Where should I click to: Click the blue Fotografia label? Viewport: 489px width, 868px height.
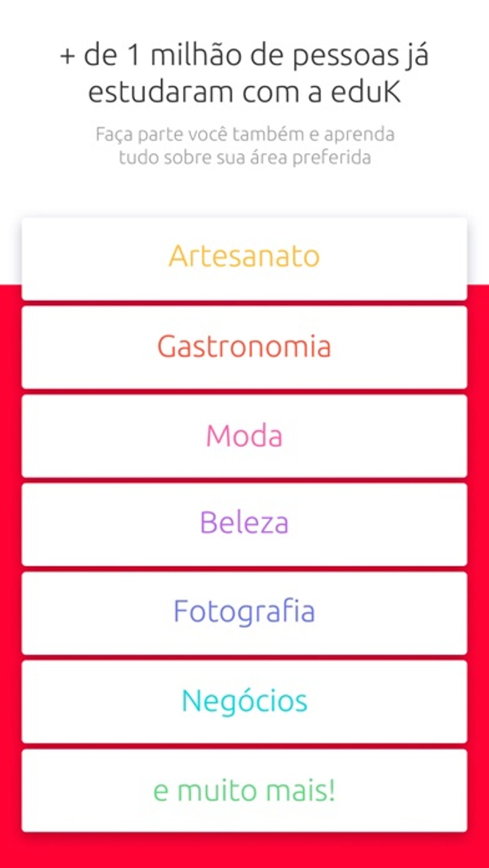pyautogui.click(x=244, y=611)
